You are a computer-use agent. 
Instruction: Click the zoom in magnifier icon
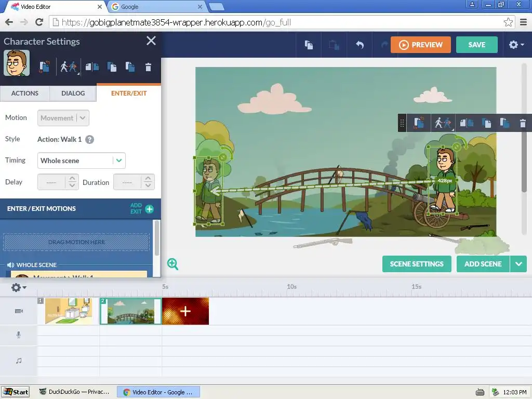coord(172,264)
